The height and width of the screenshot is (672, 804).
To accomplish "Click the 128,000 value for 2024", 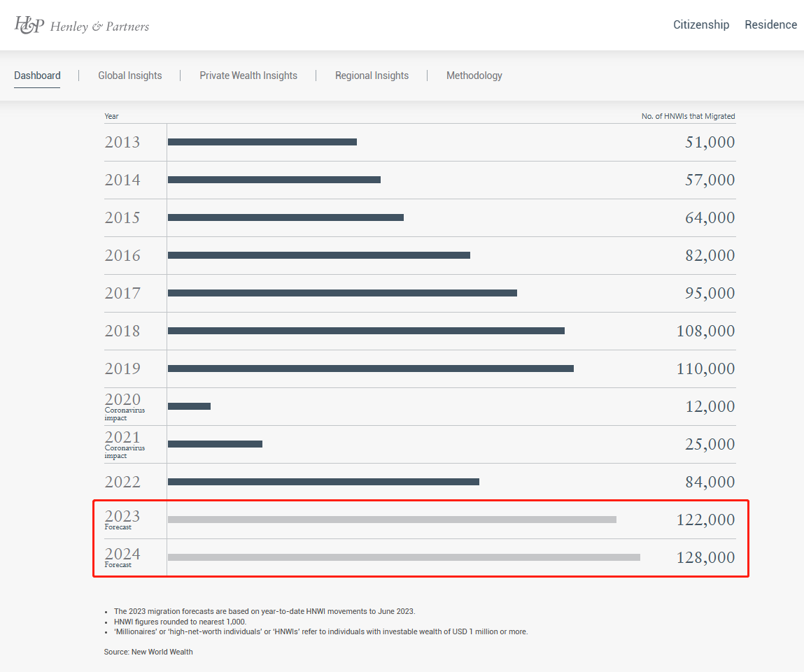I will [705, 557].
